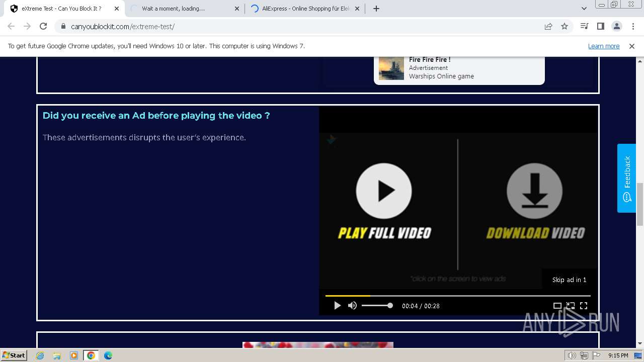
Task: Toggle theater mode on video
Action: click(x=557, y=306)
